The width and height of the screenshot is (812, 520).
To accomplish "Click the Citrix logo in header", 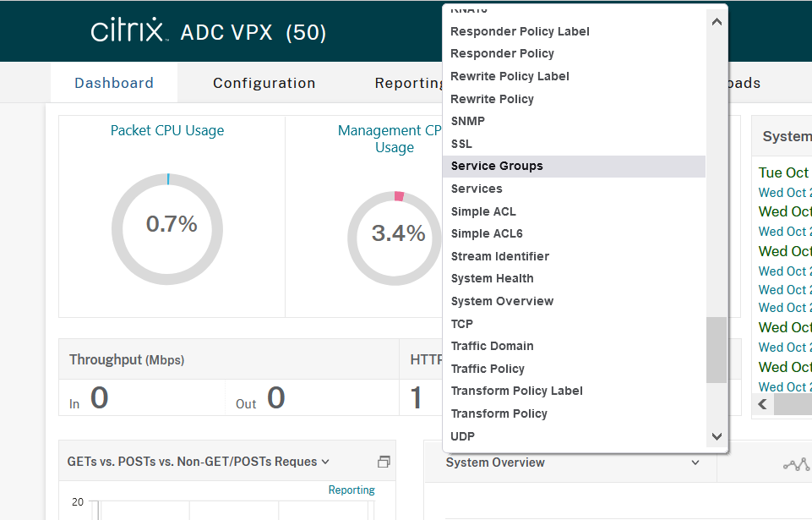I will [x=127, y=31].
